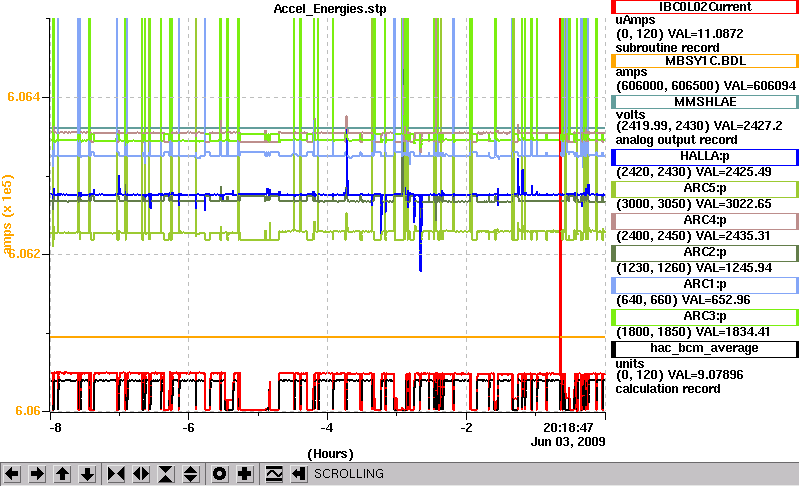Viewport: 799px width, 486px height.
Task: Zoom out on the time axis (horizontal diamond icon)
Action: [x=141, y=474]
